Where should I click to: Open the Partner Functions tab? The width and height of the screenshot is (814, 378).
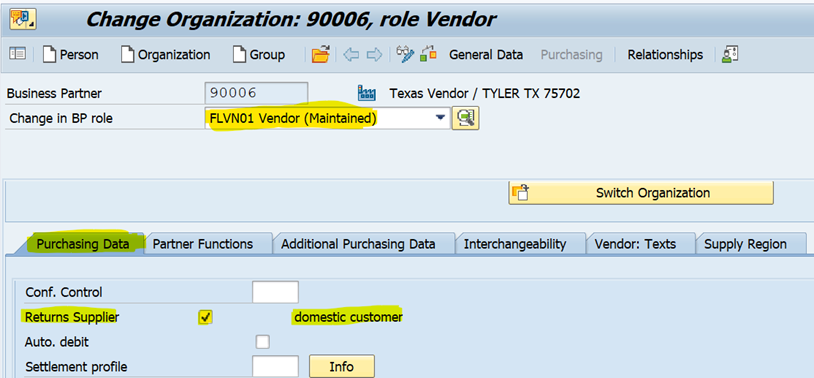pos(203,244)
